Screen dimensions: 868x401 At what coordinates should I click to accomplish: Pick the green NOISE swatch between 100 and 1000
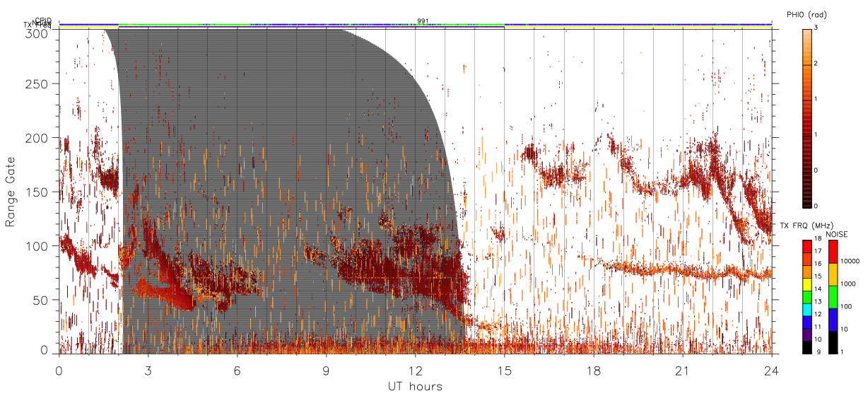click(833, 296)
